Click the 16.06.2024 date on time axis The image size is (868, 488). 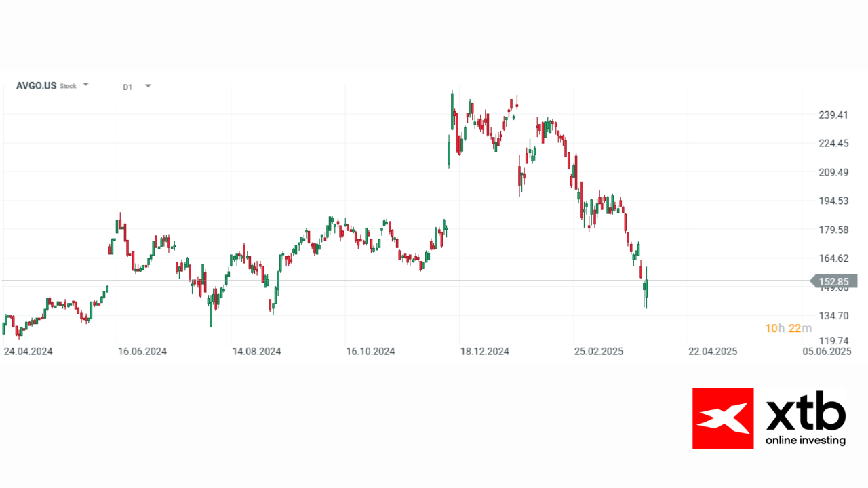pyautogui.click(x=142, y=351)
